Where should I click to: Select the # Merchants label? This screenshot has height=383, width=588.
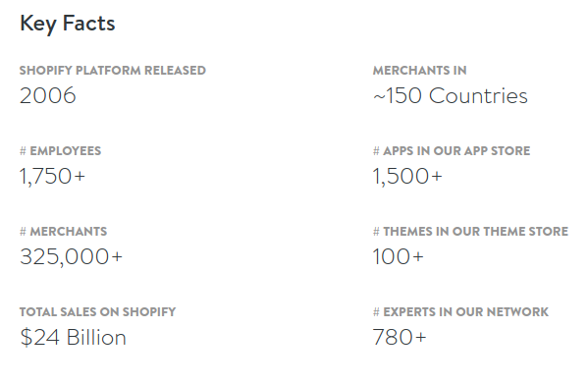[x=64, y=232]
